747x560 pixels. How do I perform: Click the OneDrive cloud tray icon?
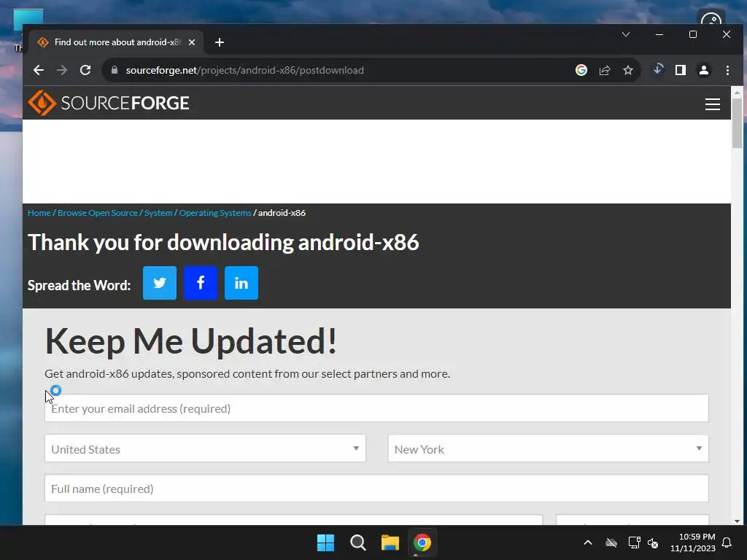(611, 542)
